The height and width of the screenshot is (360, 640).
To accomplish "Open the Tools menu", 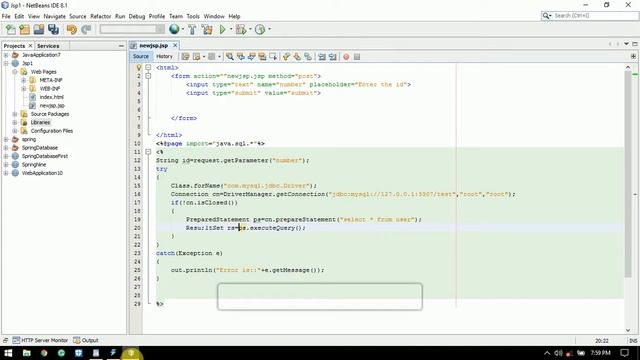I will (x=193, y=16).
